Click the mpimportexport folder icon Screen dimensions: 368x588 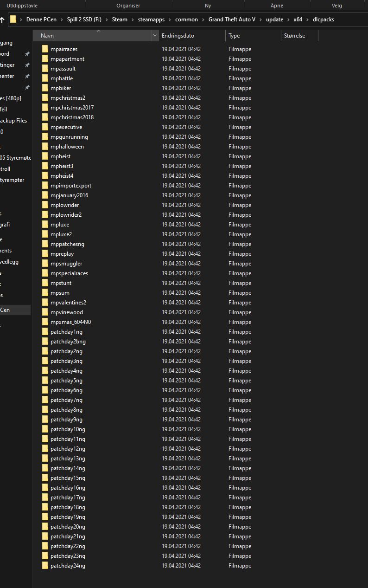tap(45, 186)
